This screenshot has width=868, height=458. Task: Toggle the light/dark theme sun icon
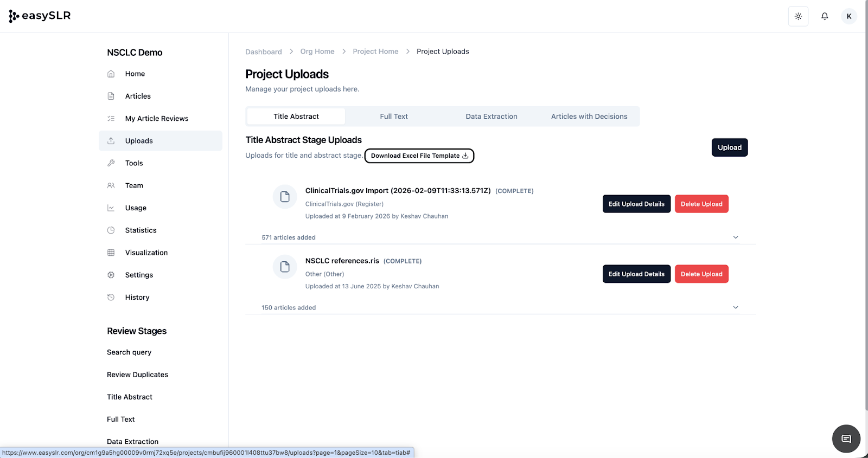point(798,16)
